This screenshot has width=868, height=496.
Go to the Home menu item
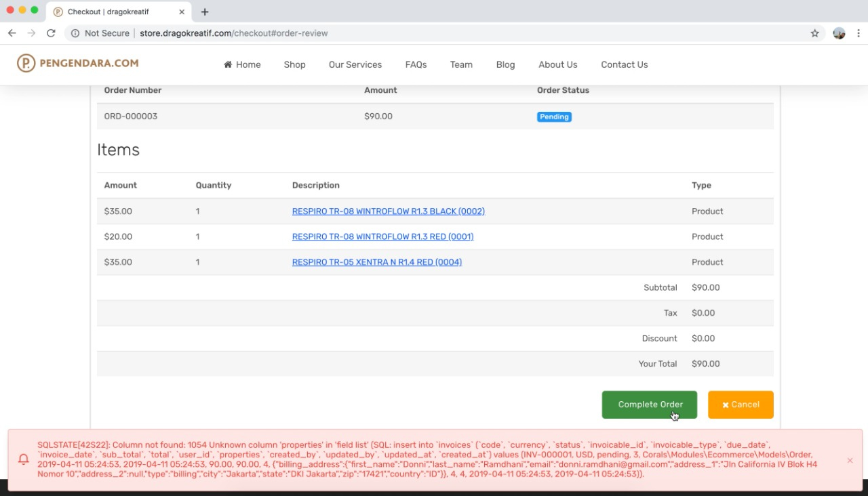click(x=242, y=65)
